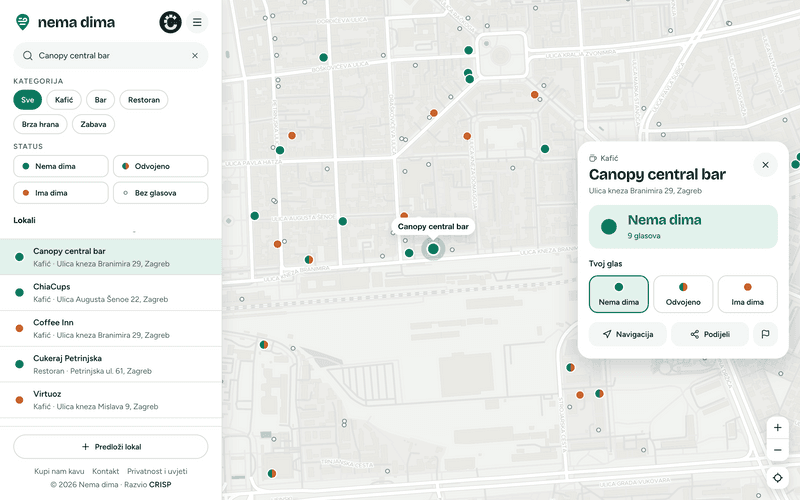This screenshot has height=500, width=800.
Task: Open the Privatnost i uvjeti link
Action: coord(157,471)
